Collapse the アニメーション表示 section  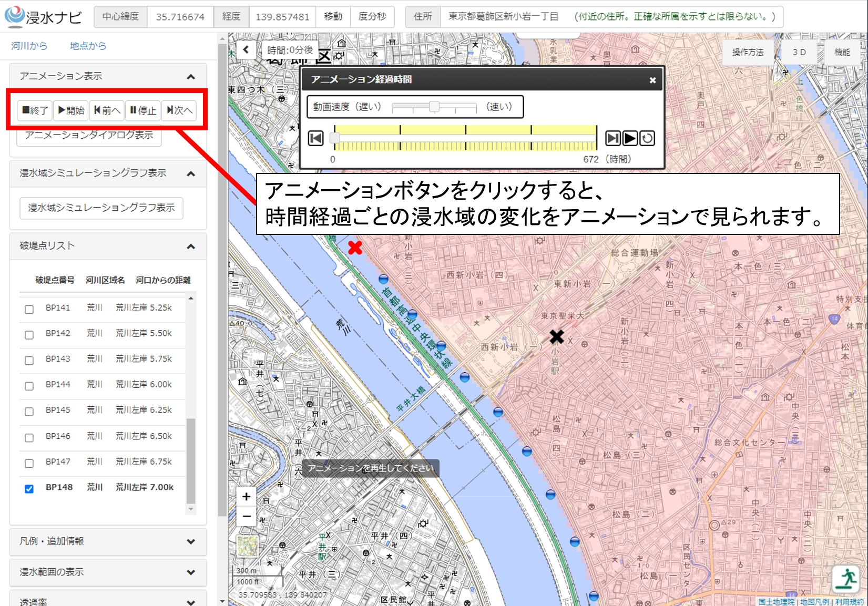191,77
